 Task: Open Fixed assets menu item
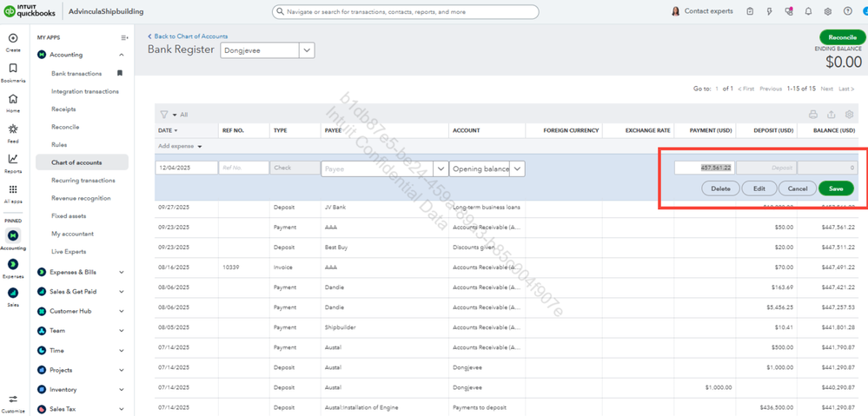point(69,215)
